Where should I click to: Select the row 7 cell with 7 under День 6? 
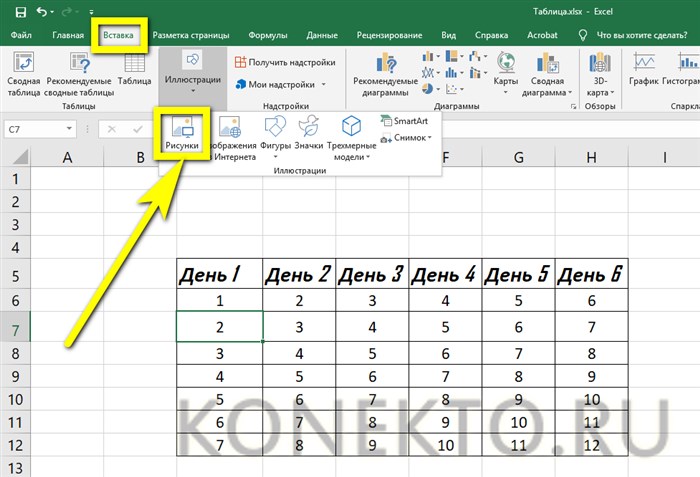point(592,327)
